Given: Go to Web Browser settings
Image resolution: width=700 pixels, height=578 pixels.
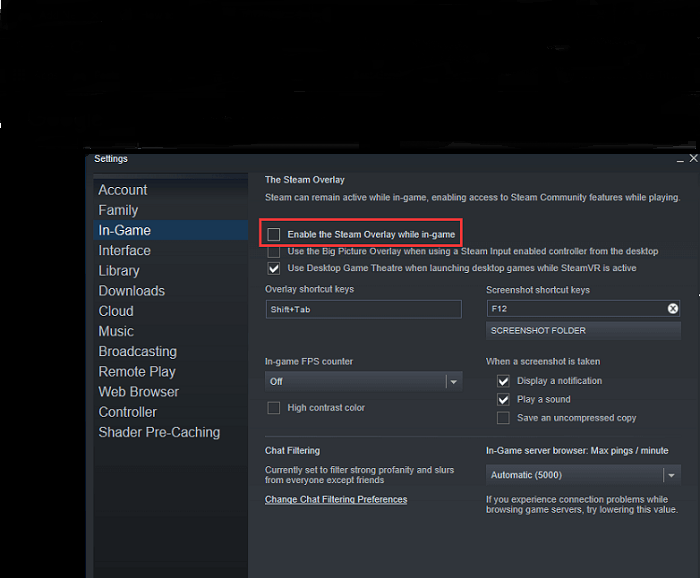Looking at the screenshot, I should click(x=171, y=392).
